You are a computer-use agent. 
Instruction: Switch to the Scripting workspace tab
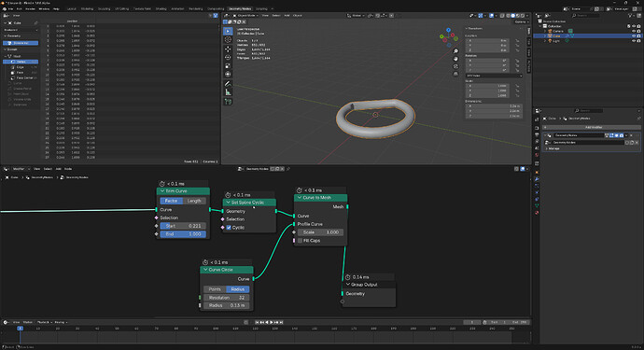[x=261, y=8]
